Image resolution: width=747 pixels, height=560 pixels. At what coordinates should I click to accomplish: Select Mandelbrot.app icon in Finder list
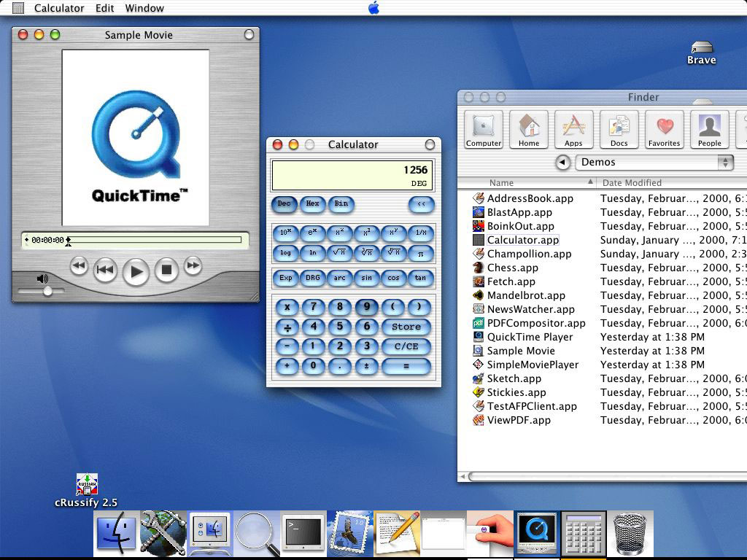click(x=479, y=295)
